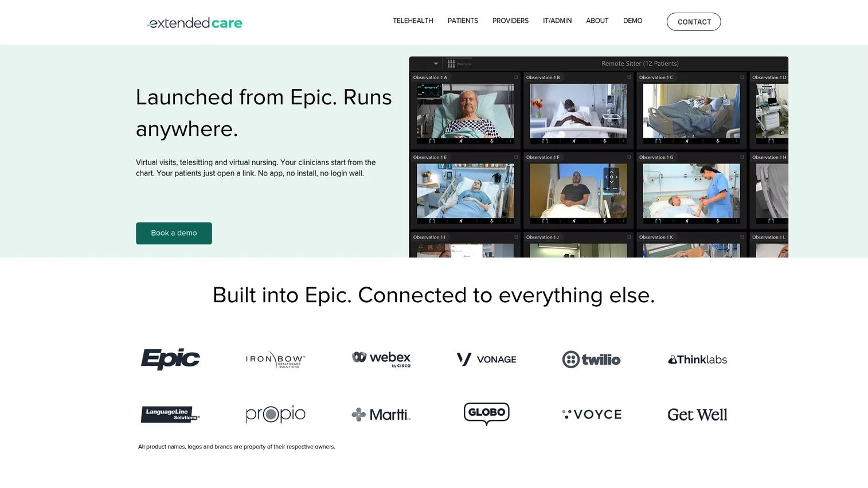The height and width of the screenshot is (488, 868).
Task: Maximize the Observation 1 A tile
Action: coord(516,77)
